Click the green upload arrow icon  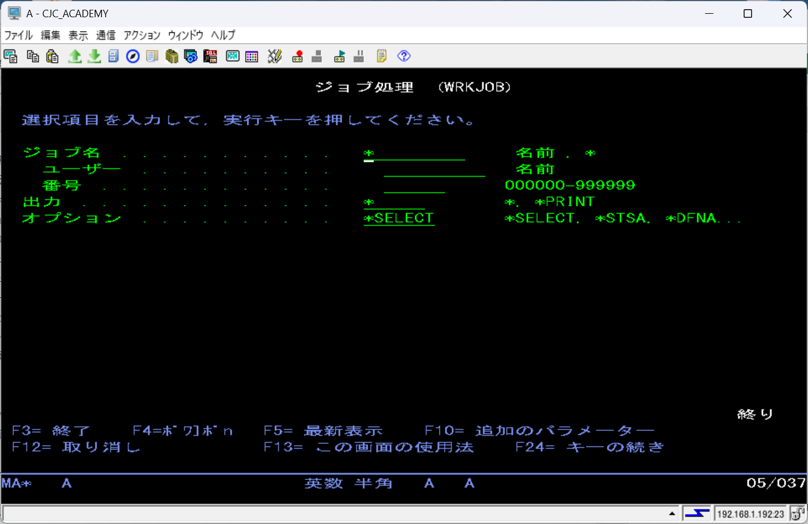(x=75, y=56)
